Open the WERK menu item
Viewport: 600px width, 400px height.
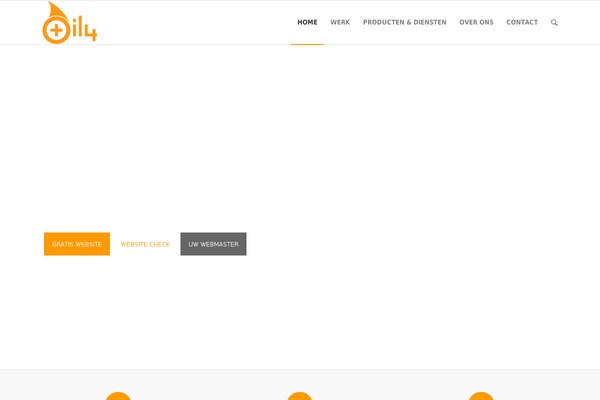[340, 22]
